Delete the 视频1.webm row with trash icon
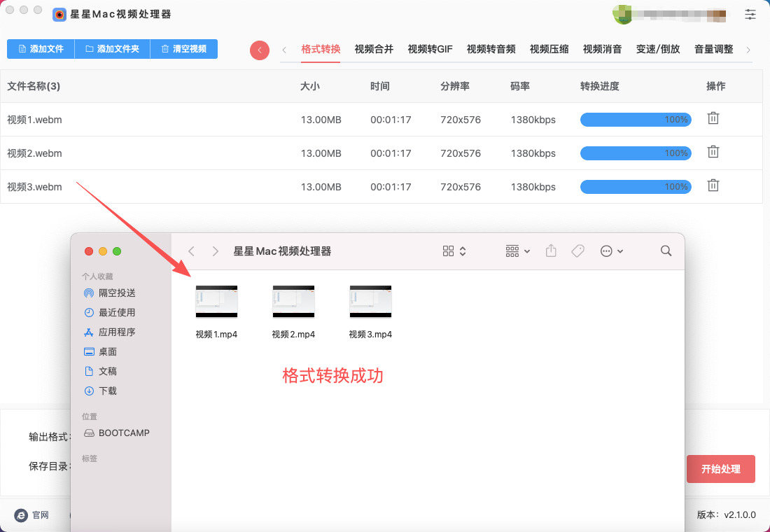This screenshot has height=532, width=770. point(713,118)
